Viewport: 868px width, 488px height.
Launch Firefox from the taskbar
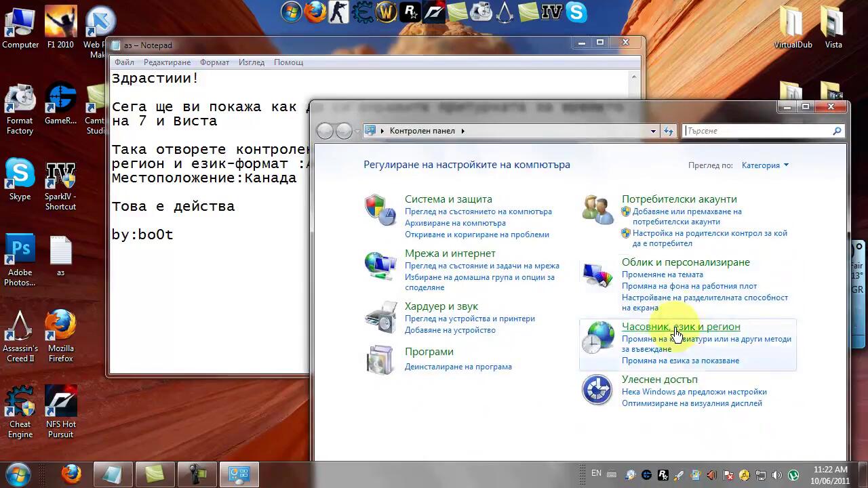(71, 474)
